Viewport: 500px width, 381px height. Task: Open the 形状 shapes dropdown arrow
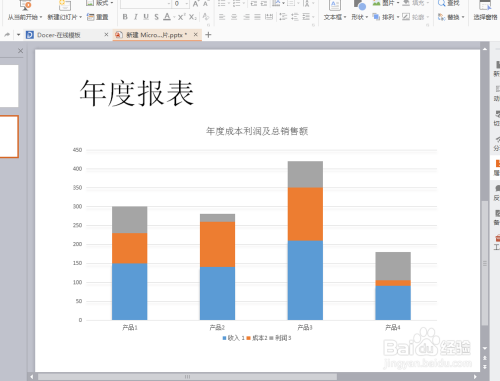tap(366, 17)
